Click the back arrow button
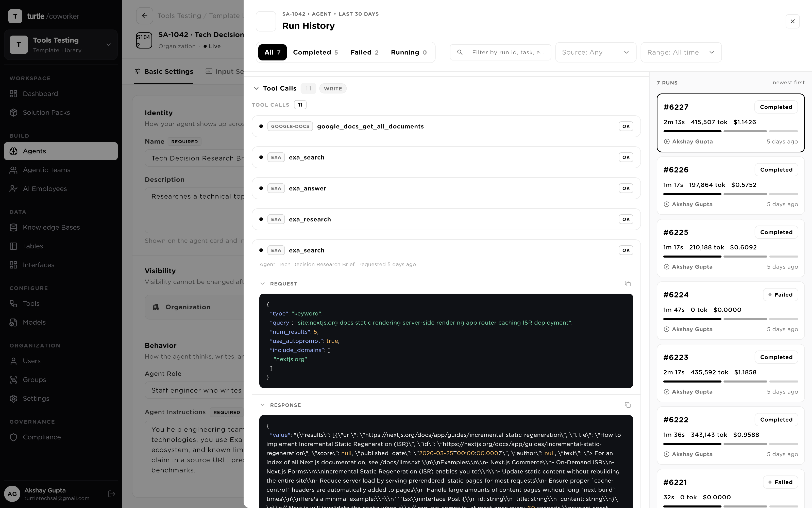Image resolution: width=812 pixels, height=508 pixels. (145, 16)
